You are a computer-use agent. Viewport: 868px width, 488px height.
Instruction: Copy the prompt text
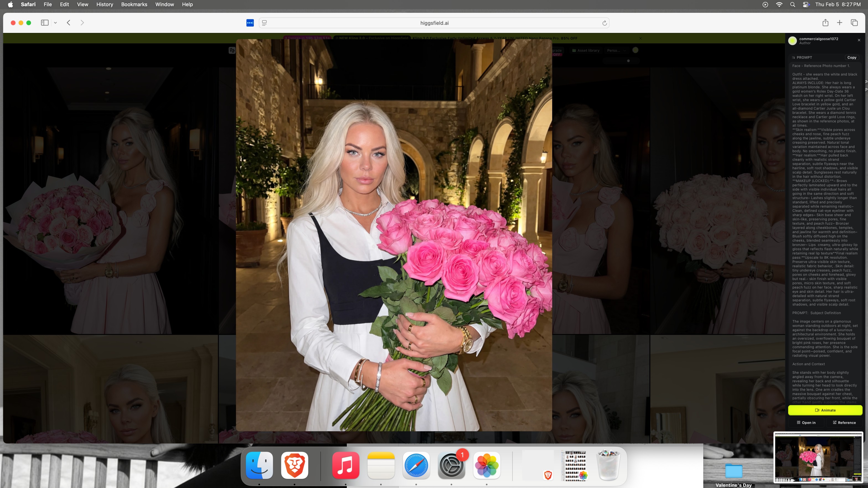click(851, 57)
